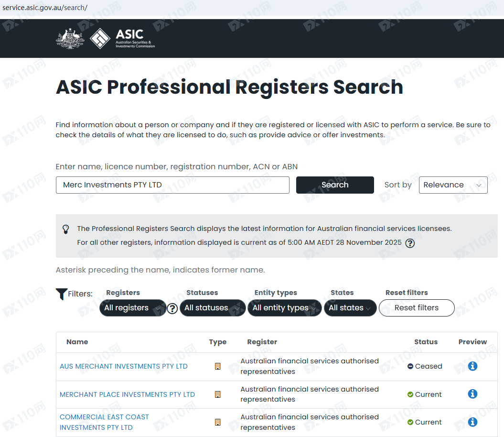Image resolution: width=504 pixels, height=437 pixels.
Task: Open preview info for MERCHANT PLACE INVESTMENTS
Action: (472, 394)
